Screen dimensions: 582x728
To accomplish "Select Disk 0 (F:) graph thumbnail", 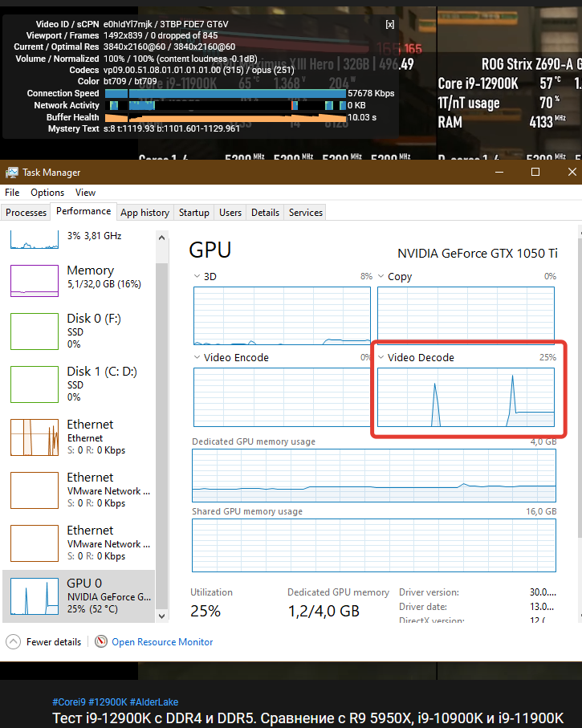I will click(x=35, y=331).
